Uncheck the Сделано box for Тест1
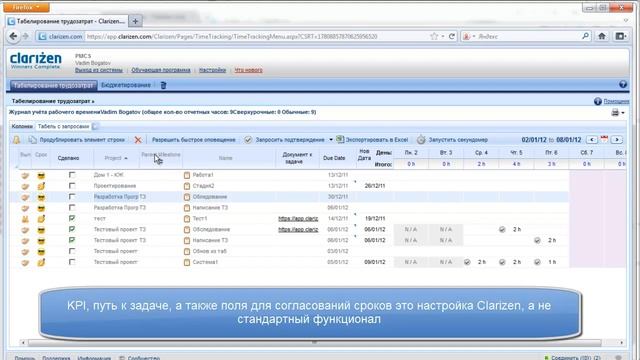This screenshot has width=640, height=360. click(72, 218)
